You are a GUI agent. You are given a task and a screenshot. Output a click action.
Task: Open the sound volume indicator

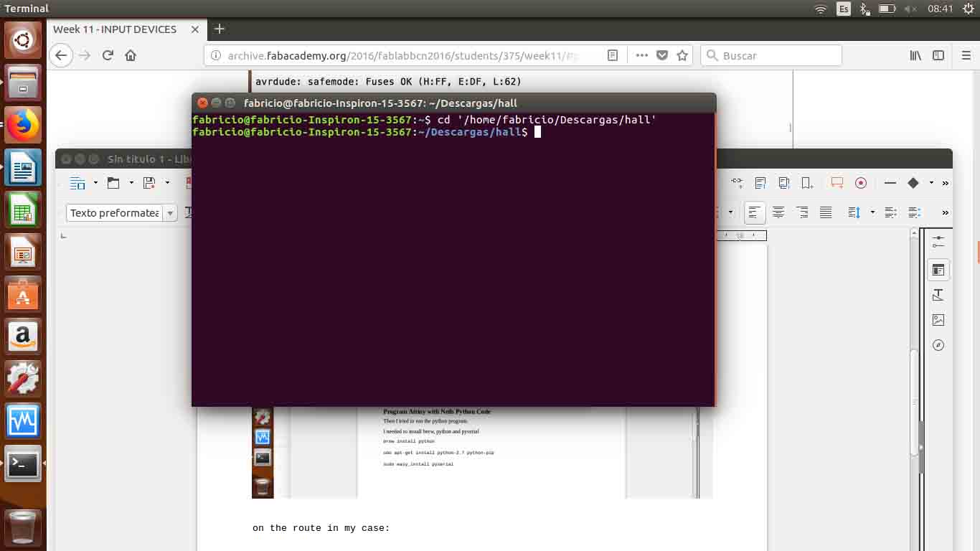click(x=910, y=9)
